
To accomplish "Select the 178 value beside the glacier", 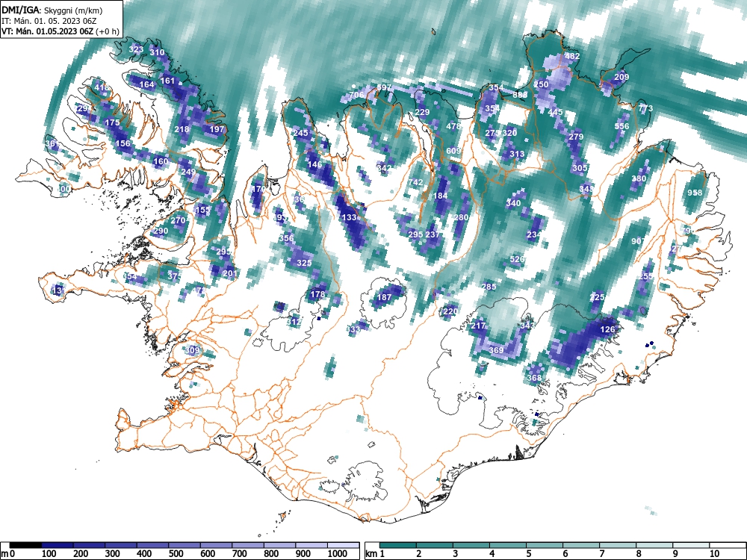I will [317, 294].
